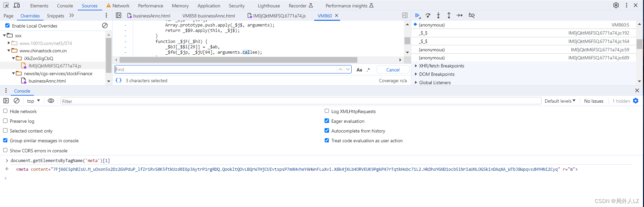Open the console drawer three-dot menu

[6, 91]
